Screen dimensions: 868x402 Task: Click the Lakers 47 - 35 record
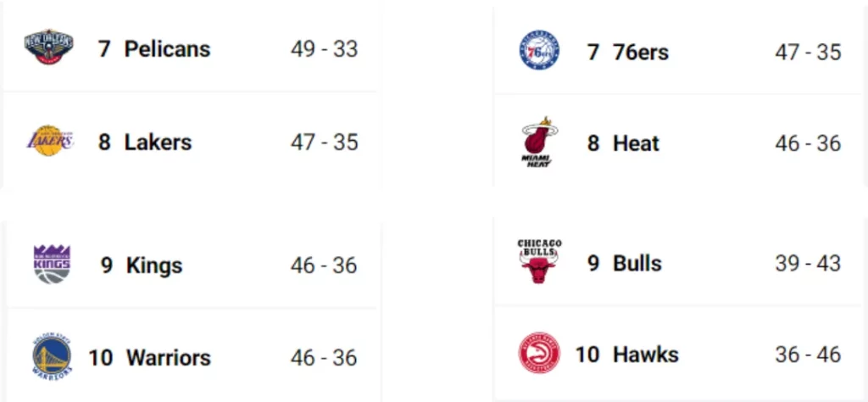pos(324,142)
